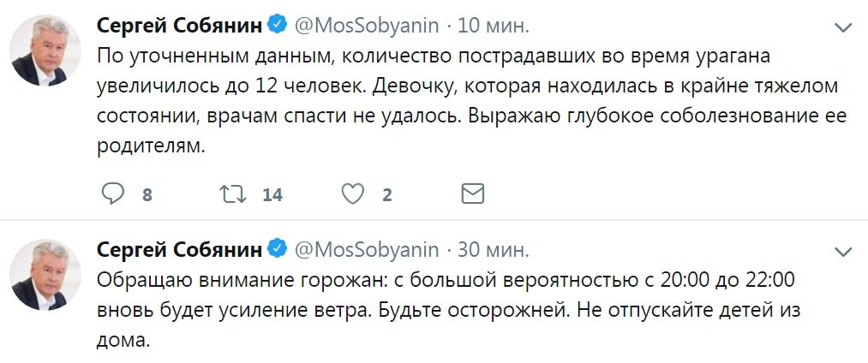Image resolution: width=868 pixels, height=363 pixels.
Task: Open Сергей Собянин name in 10 мин. tweet
Action: tap(178, 25)
